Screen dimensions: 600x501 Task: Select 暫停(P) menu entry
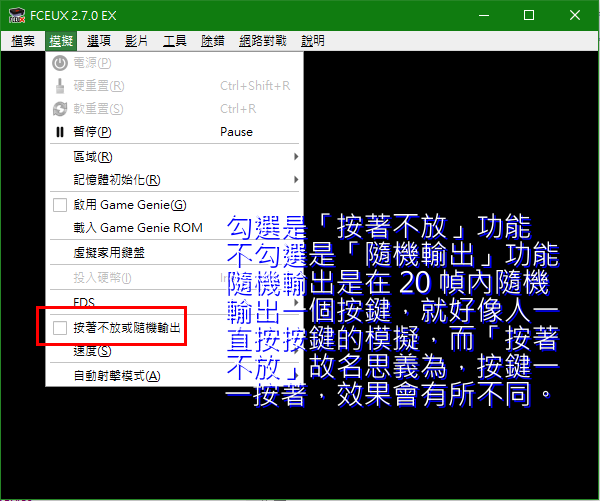pyautogui.click(x=174, y=132)
